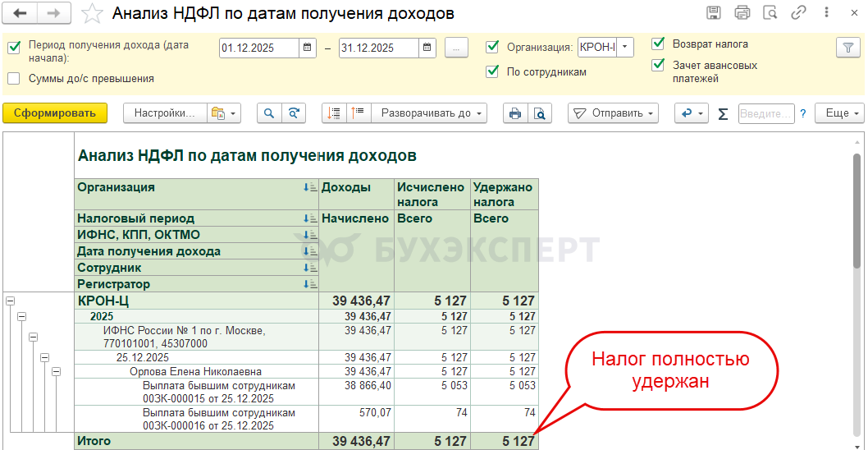Click the find magnifier icon
The height and width of the screenshot is (450, 868).
click(x=269, y=113)
